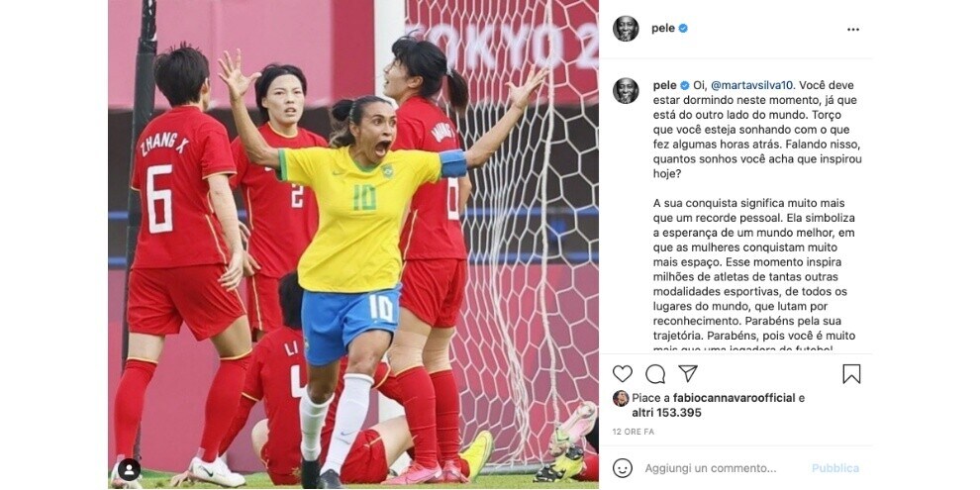Image resolution: width=980 pixels, height=490 pixels.
Task: Save post with the bookmark icon
Action: coord(851,374)
